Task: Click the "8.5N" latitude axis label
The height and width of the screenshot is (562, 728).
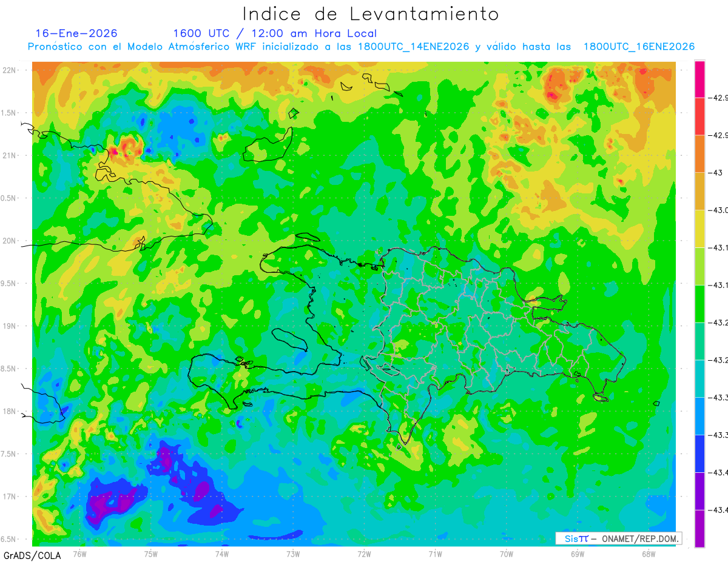Action: click(9, 369)
